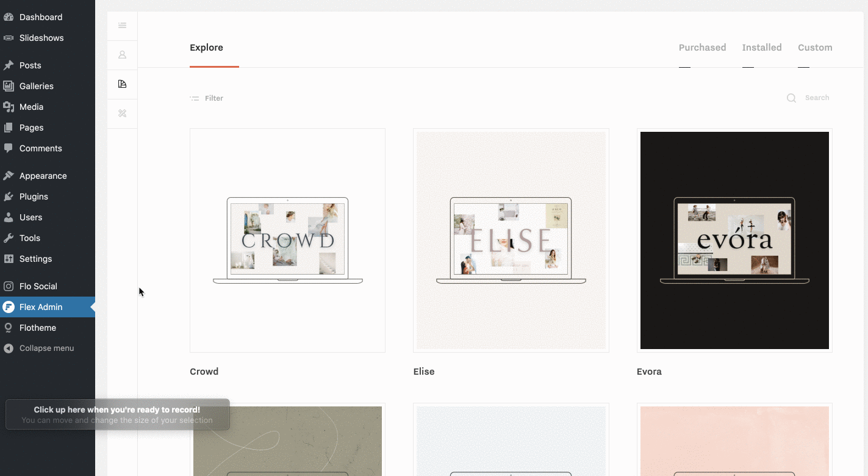Select Flex Admin in the sidebar

click(x=48, y=307)
